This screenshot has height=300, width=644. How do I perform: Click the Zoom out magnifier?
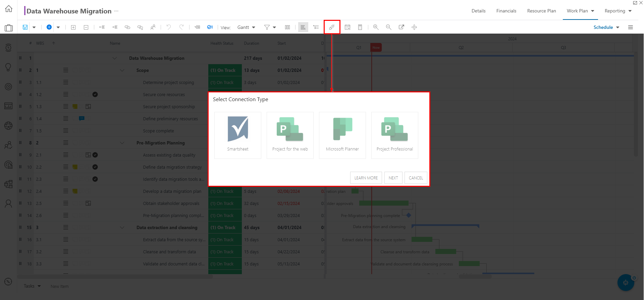[x=388, y=27]
